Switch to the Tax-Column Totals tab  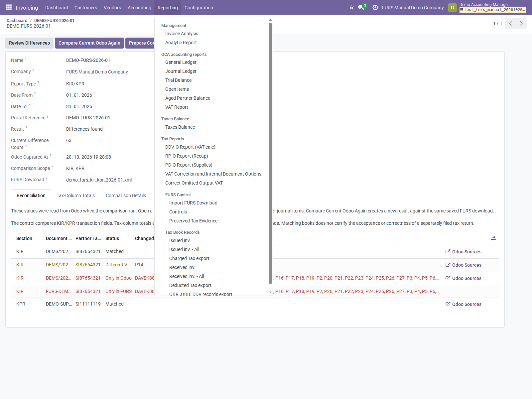click(x=75, y=196)
